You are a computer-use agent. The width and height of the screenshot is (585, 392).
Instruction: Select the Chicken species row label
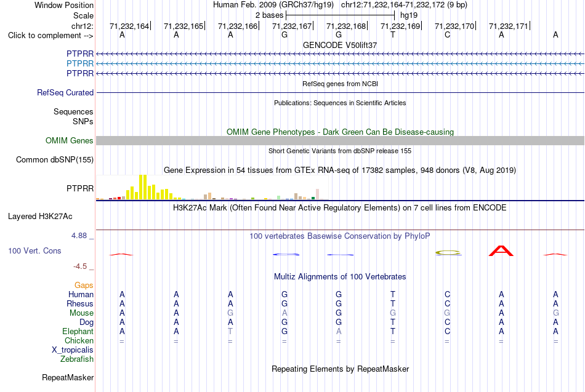(x=79, y=340)
